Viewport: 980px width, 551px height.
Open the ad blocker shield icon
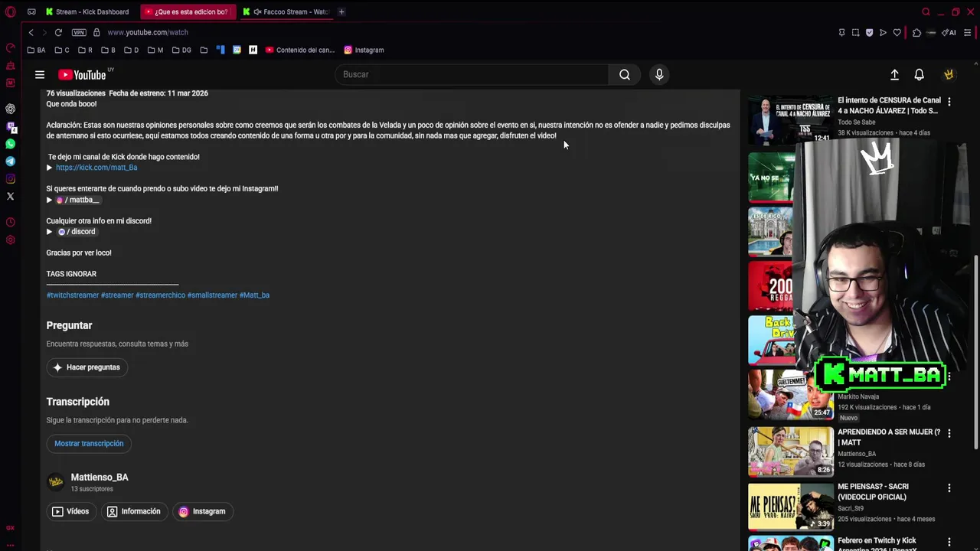coord(869,32)
